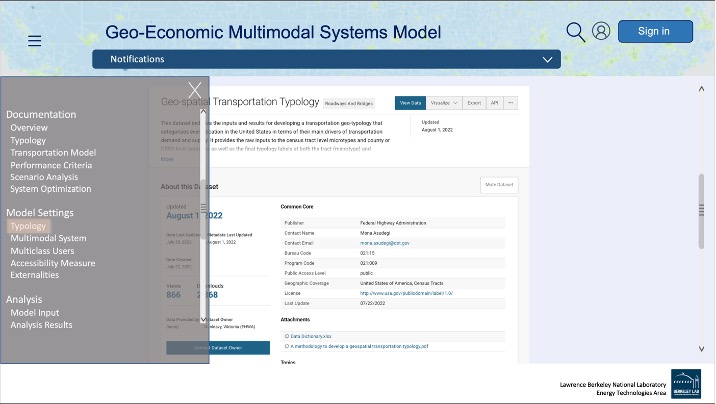Open the user profile icon
This screenshot has width=716, height=404.
pyautogui.click(x=601, y=31)
